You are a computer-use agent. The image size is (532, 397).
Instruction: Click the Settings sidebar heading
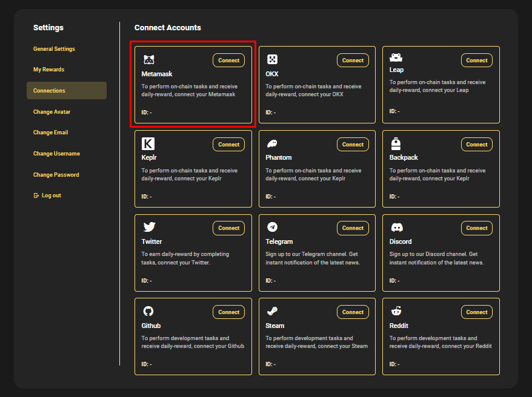coord(48,28)
